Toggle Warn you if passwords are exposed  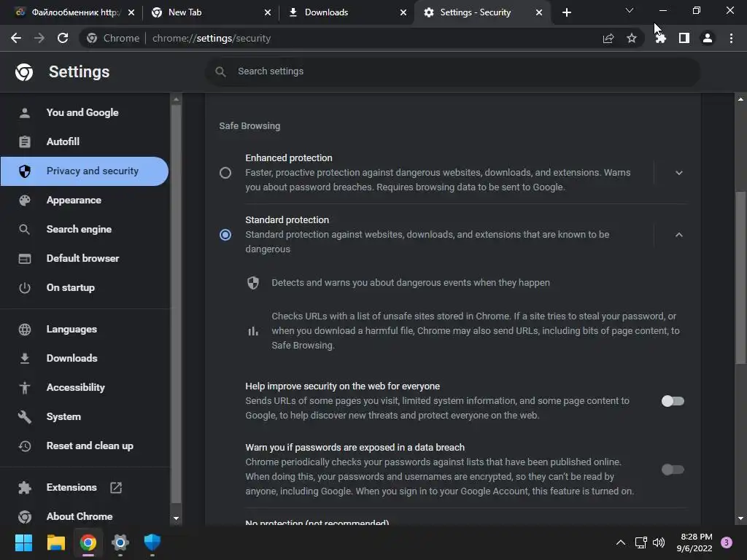[x=673, y=470]
